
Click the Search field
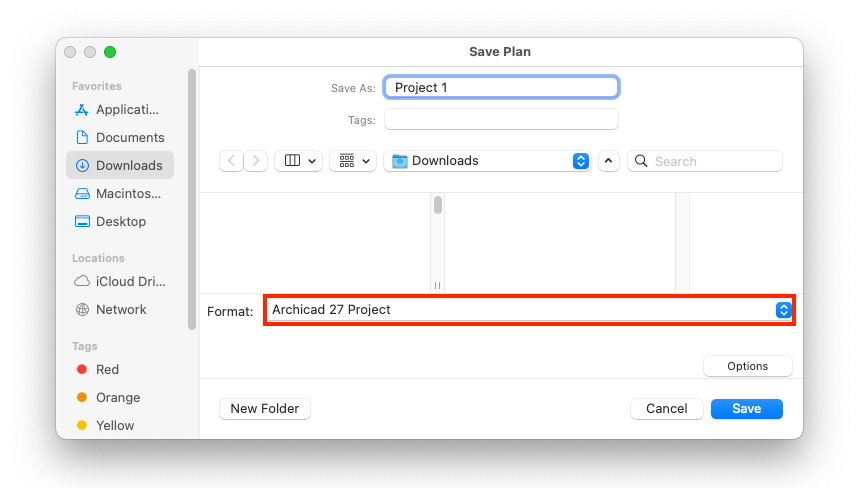[x=705, y=161]
